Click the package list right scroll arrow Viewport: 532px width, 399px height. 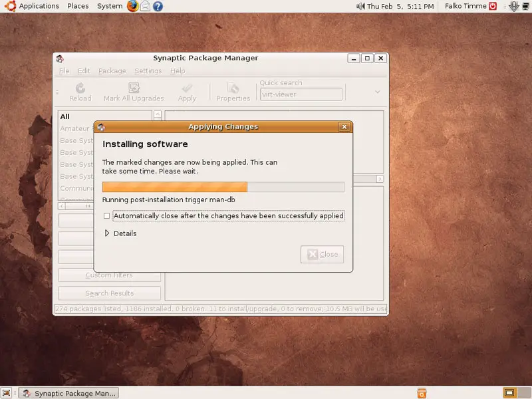[x=380, y=178]
